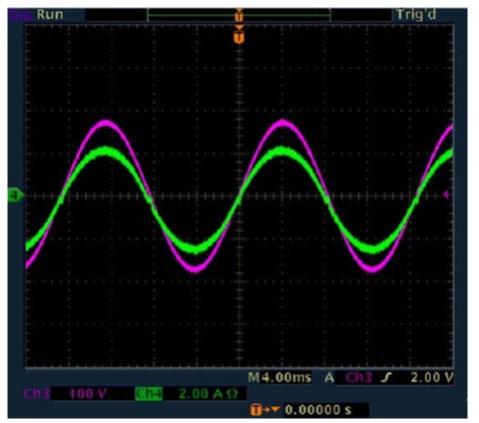Click the magenta trigger level arrow on the right edge
The image size is (479, 423).
tap(447, 195)
